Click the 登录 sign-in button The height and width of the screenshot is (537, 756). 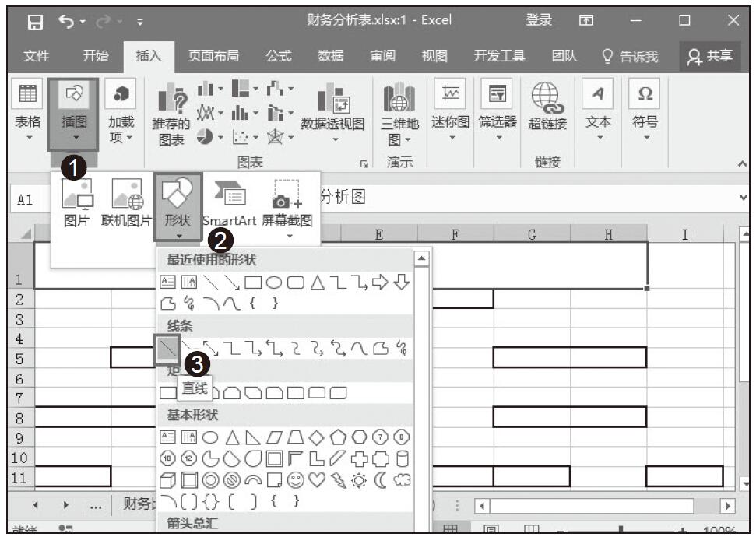[x=539, y=21]
